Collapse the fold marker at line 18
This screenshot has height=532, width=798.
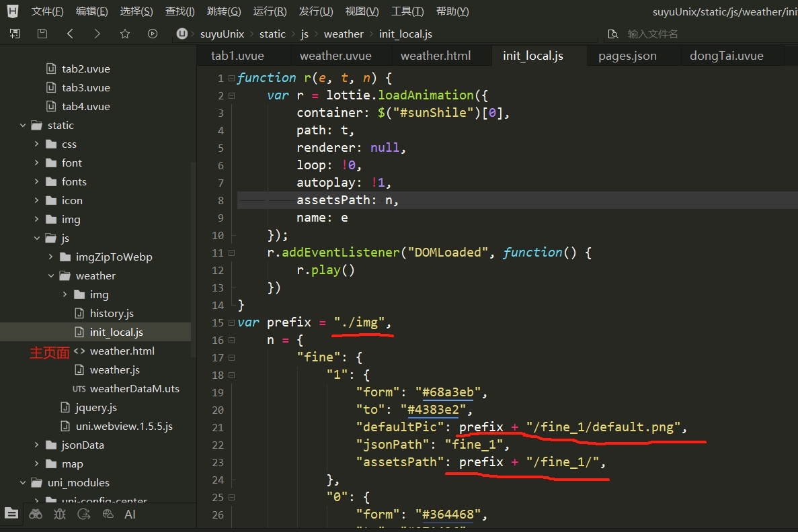[x=231, y=375]
